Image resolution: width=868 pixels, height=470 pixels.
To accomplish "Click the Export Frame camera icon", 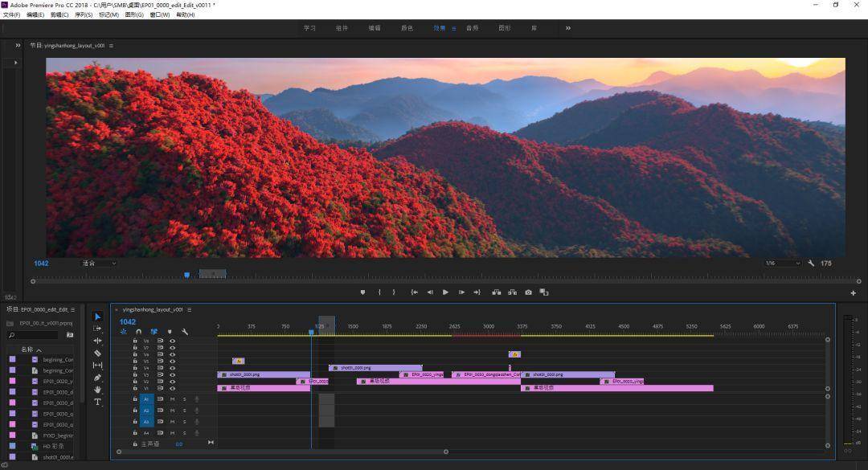I will tap(528, 292).
